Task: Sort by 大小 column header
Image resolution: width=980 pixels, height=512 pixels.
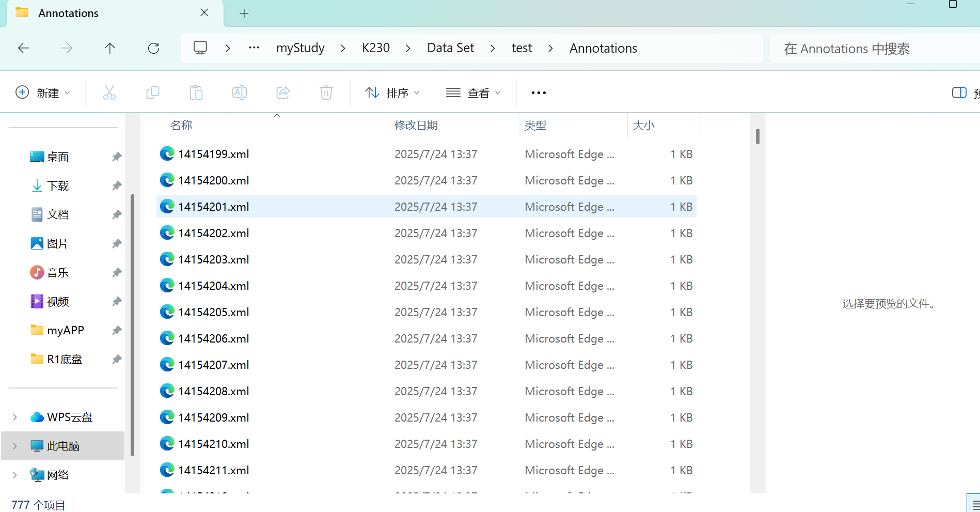Action: click(x=663, y=126)
